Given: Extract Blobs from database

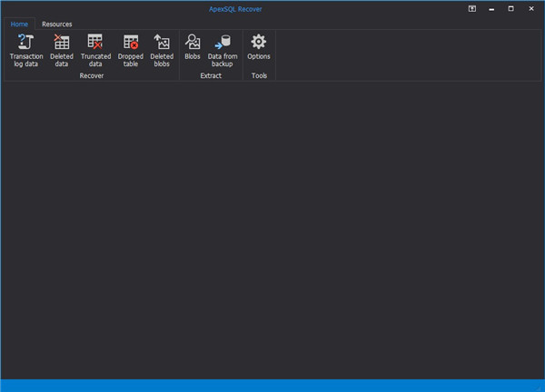Looking at the screenshot, I should (193, 47).
